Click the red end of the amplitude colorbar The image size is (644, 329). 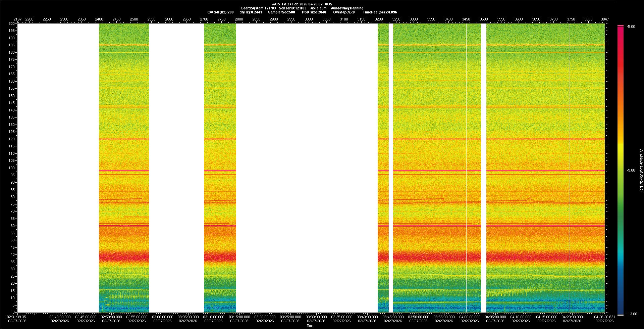[621, 30]
